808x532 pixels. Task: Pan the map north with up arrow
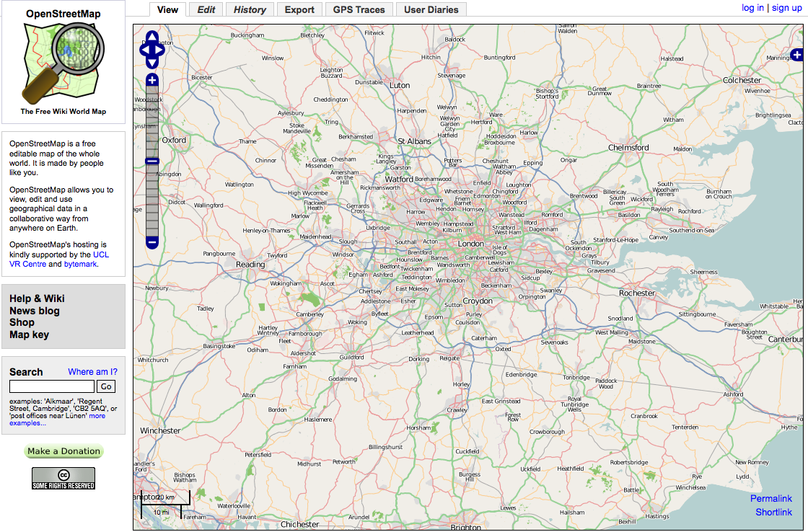coord(152,37)
